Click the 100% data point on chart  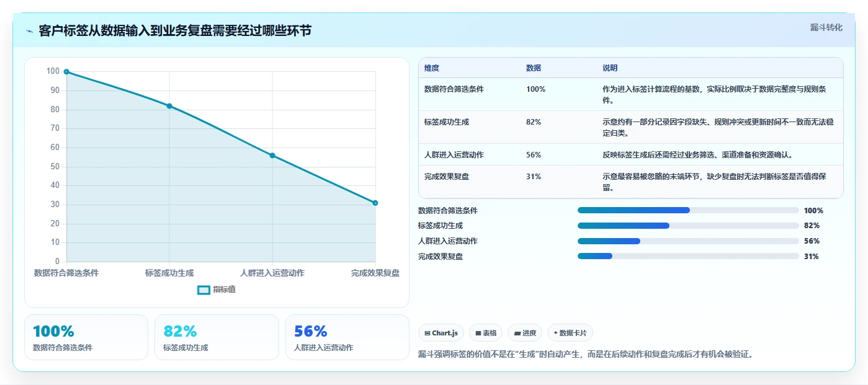pyautogui.click(x=66, y=72)
